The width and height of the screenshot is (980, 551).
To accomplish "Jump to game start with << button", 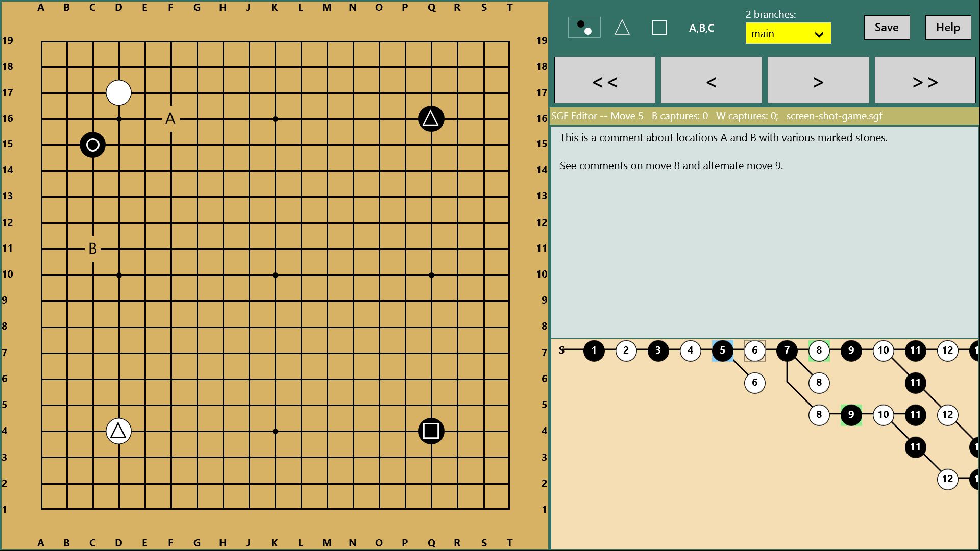I will pos(604,81).
